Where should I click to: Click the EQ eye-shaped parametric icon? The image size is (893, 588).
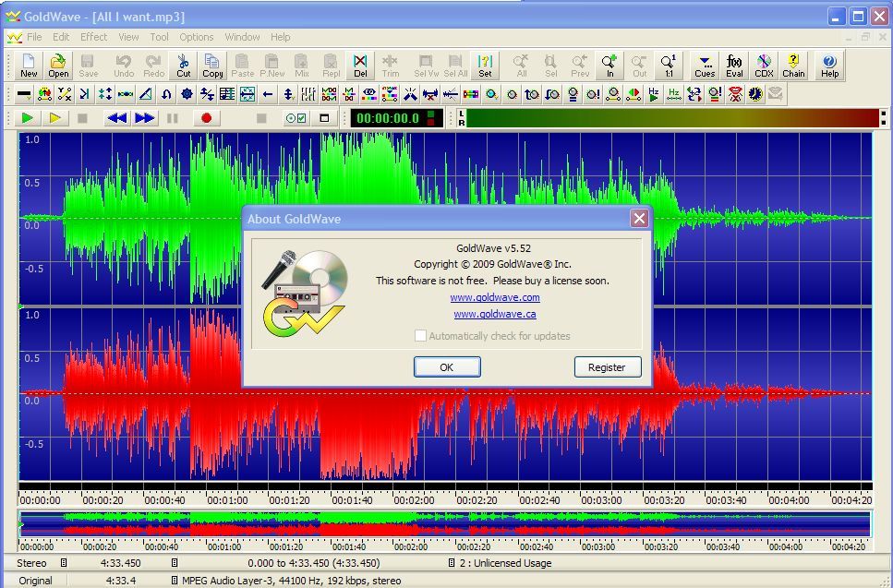[x=369, y=94]
